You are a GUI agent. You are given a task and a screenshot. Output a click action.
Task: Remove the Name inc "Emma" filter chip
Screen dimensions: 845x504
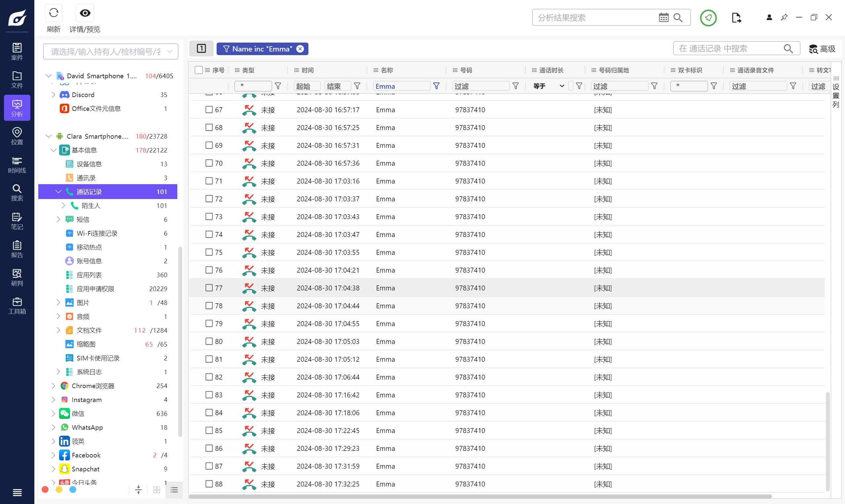coord(300,49)
